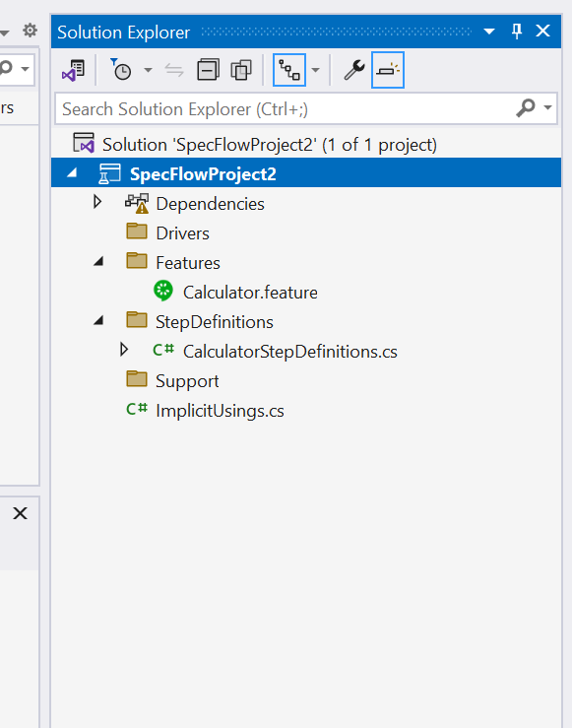This screenshot has width=572, height=728.
Task: Select the Features folder
Action: (x=188, y=263)
